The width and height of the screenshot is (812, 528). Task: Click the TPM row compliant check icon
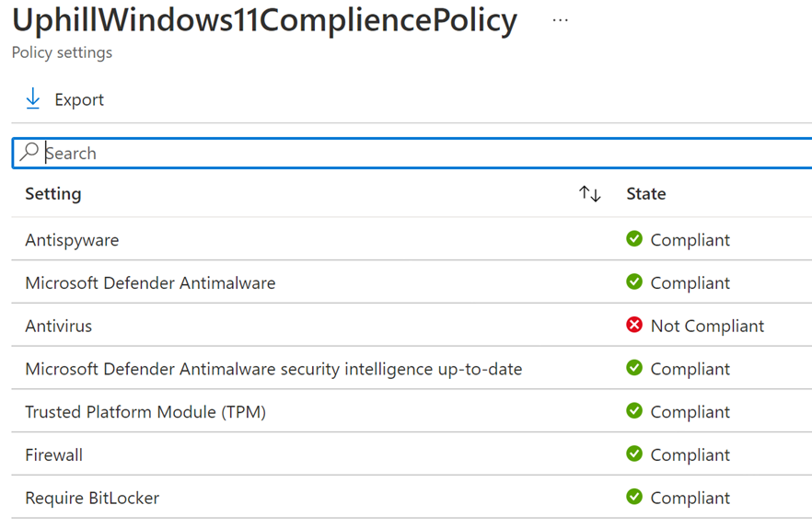(634, 411)
